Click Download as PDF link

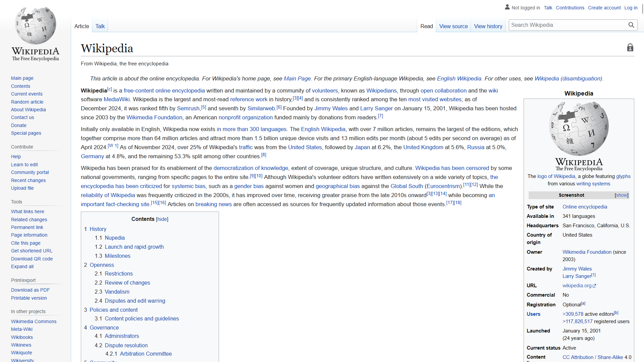30,290
